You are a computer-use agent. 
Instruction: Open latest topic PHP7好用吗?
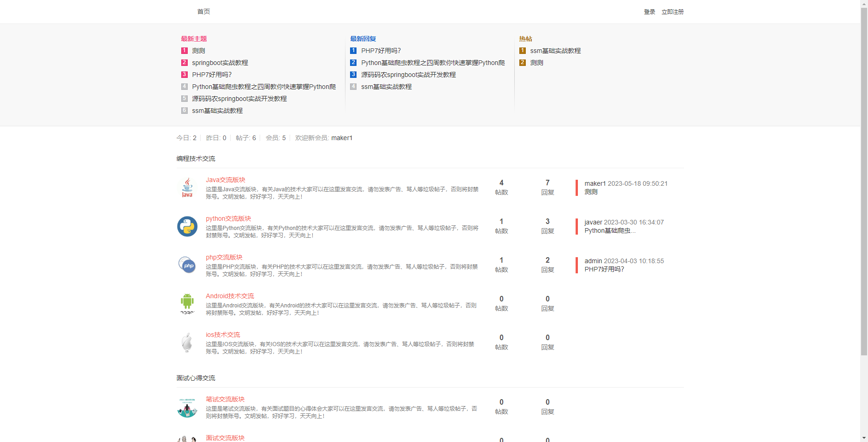point(212,75)
